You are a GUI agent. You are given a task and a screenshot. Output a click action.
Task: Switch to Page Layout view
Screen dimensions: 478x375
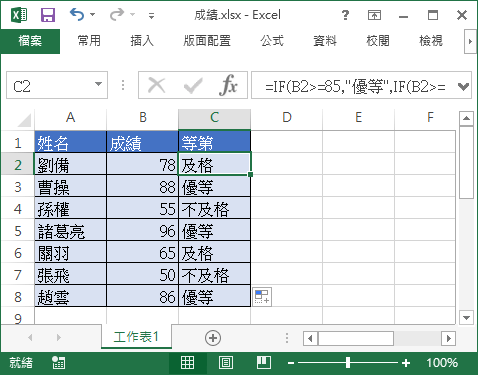point(226,363)
